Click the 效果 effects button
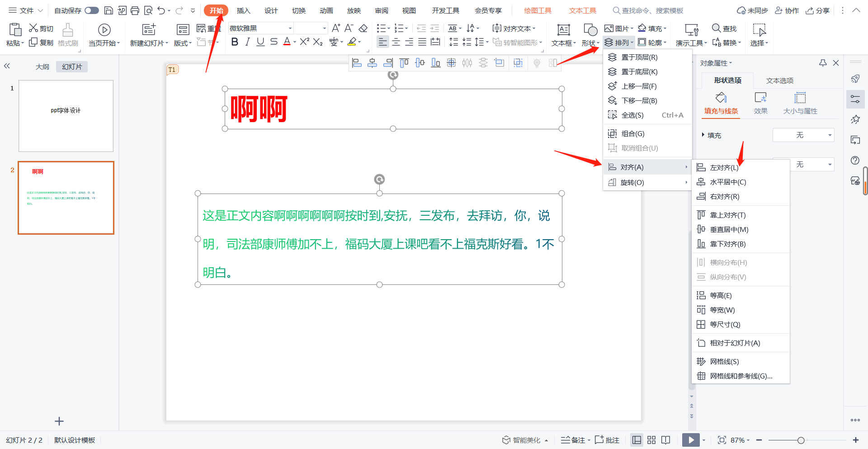The width and height of the screenshot is (868, 449). pos(761,104)
